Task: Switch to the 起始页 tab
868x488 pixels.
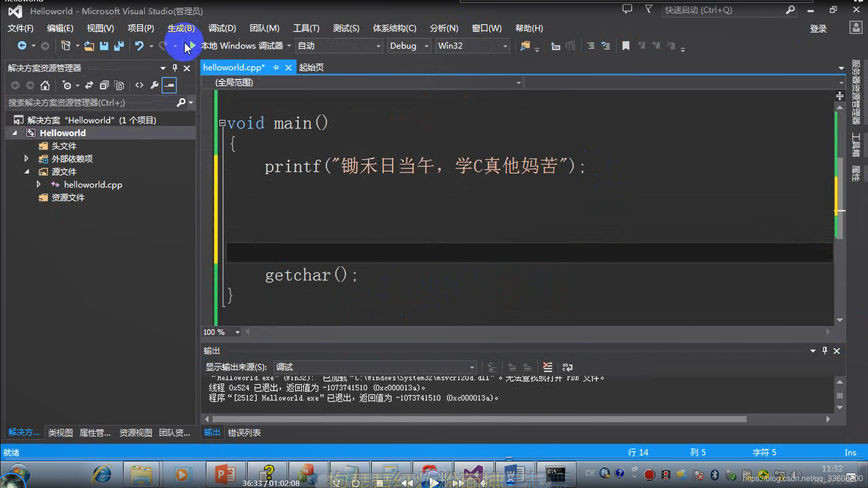Action: pos(311,67)
